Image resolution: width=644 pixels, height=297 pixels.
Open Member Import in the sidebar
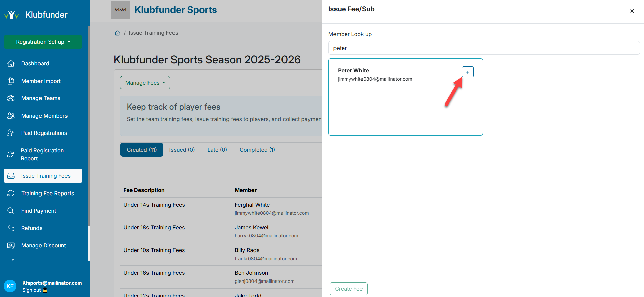coord(41,81)
